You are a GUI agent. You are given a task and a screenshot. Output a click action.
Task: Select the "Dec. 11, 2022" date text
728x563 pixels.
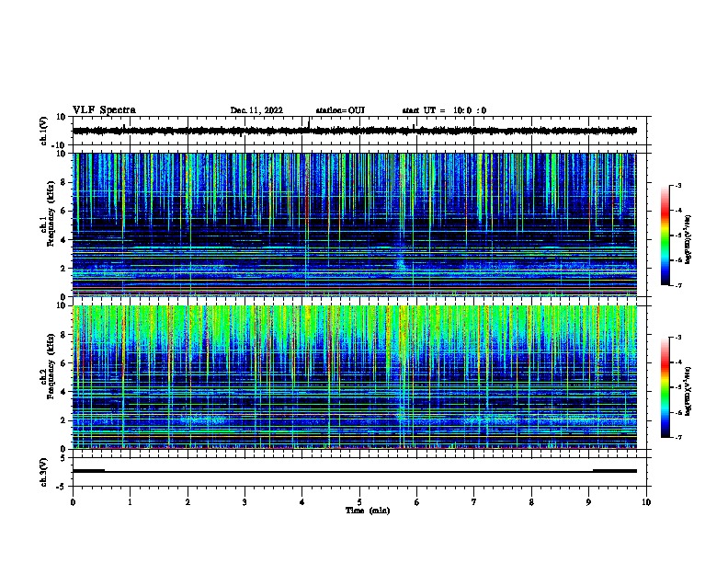(x=256, y=110)
